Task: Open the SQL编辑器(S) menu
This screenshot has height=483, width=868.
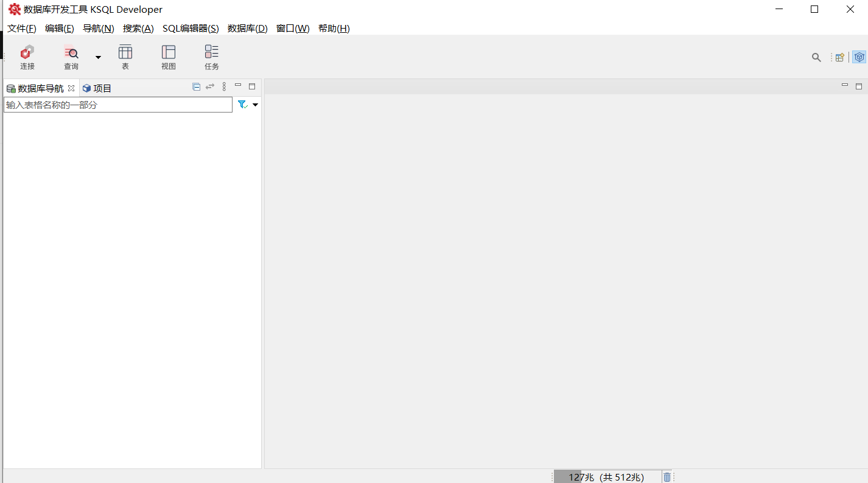Action: click(190, 29)
